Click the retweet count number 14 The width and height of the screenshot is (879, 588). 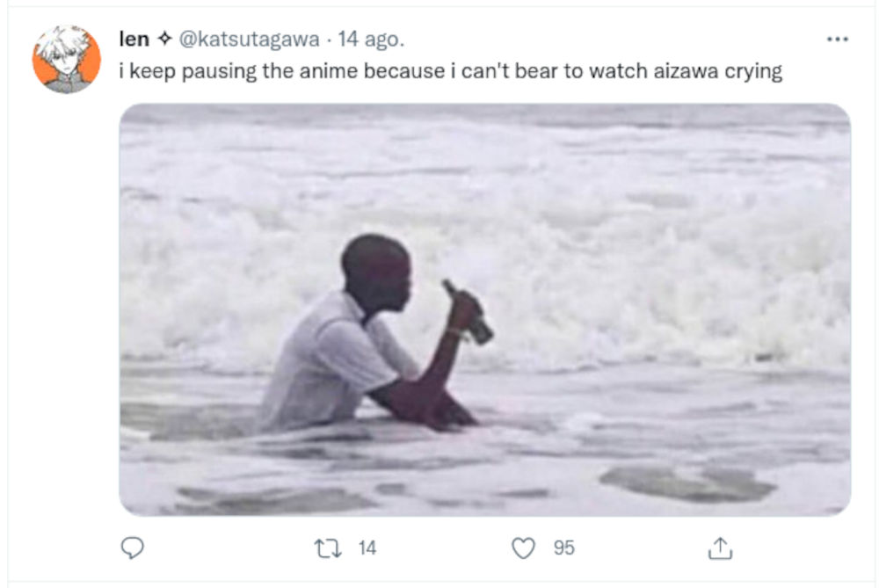(x=367, y=548)
